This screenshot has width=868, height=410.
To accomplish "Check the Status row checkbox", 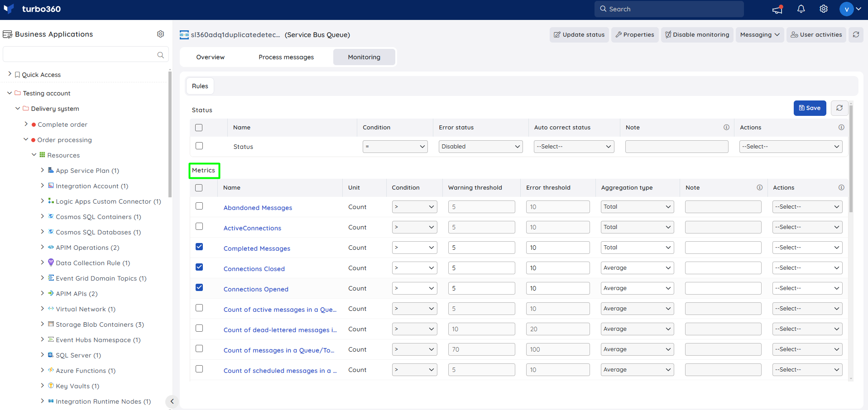I will 199,146.
